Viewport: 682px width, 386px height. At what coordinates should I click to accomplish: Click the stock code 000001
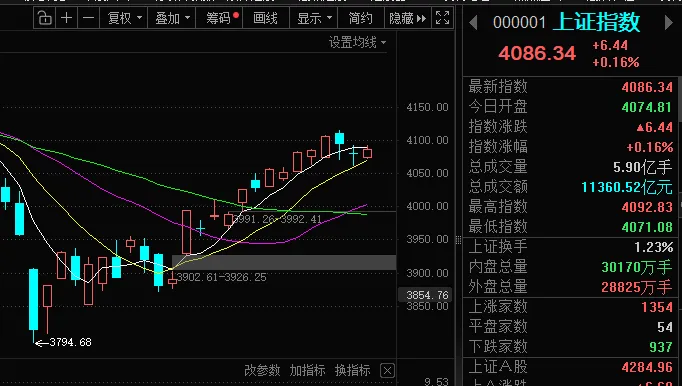coord(519,23)
